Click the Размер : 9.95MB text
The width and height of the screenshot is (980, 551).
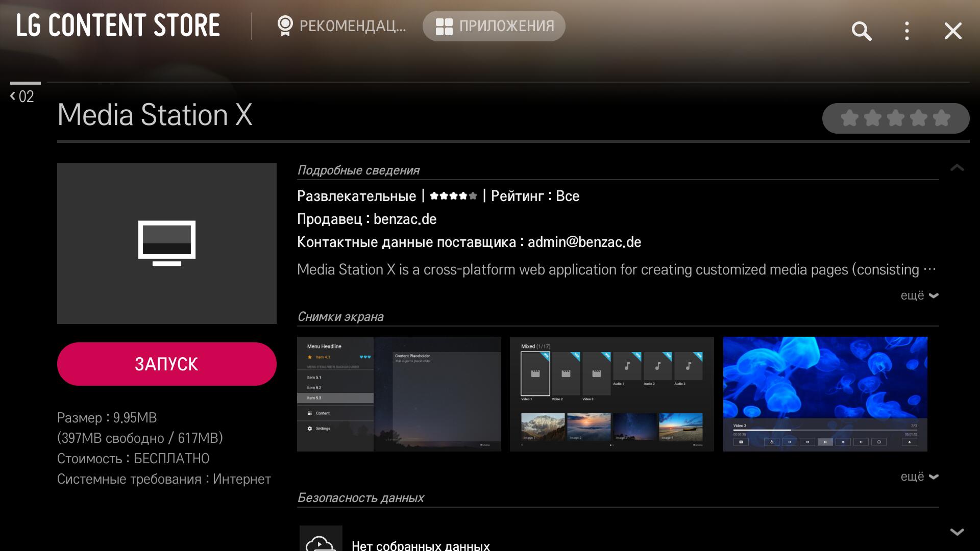(x=107, y=418)
